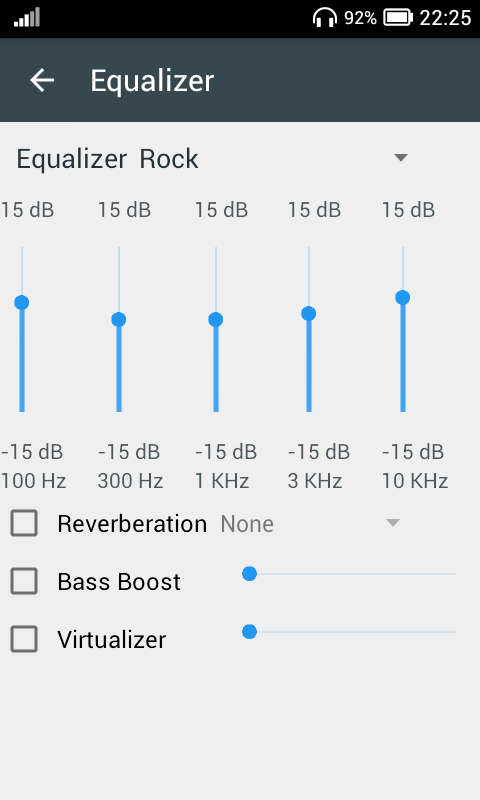
Task: Click the 300 Hz band slider handle
Action: point(119,319)
